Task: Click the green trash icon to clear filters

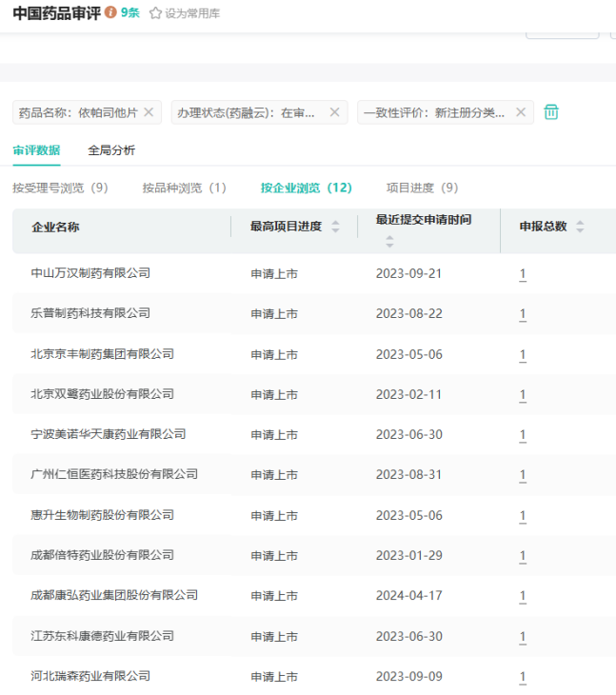Action: 551,112
